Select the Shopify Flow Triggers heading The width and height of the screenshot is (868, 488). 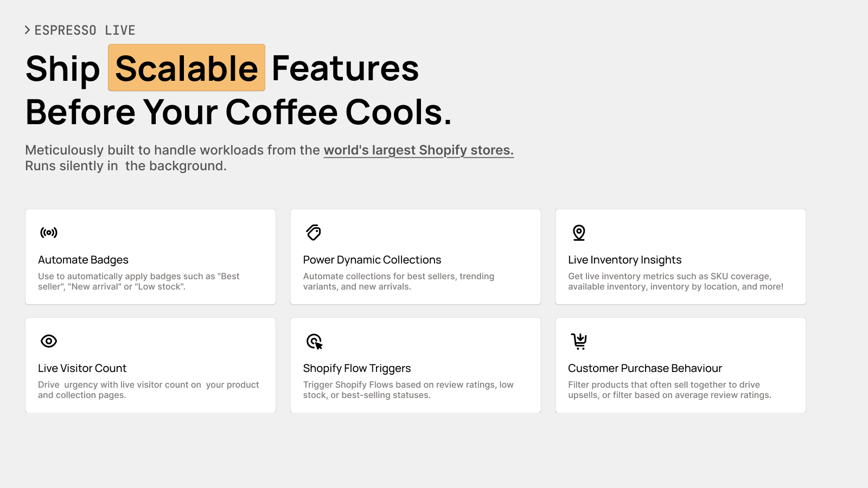coord(357,368)
